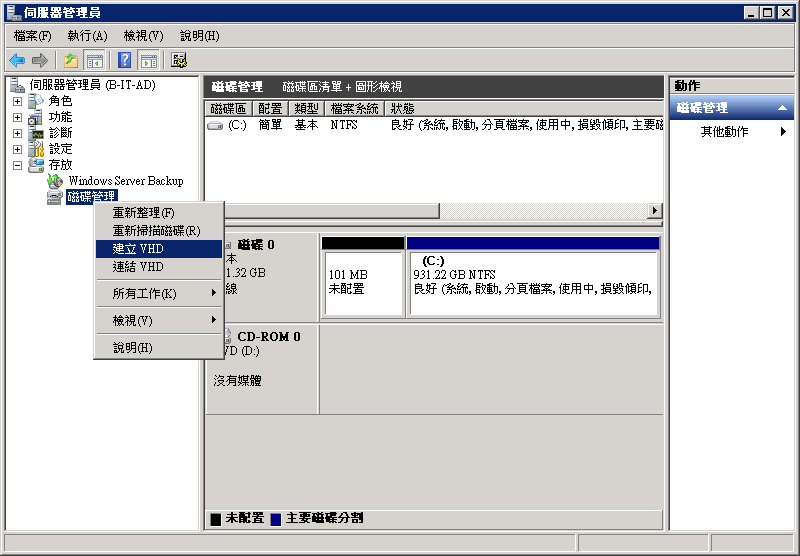Click the 角色 roles icon
This screenshot has height=556, width=800.
pos(36,101)
